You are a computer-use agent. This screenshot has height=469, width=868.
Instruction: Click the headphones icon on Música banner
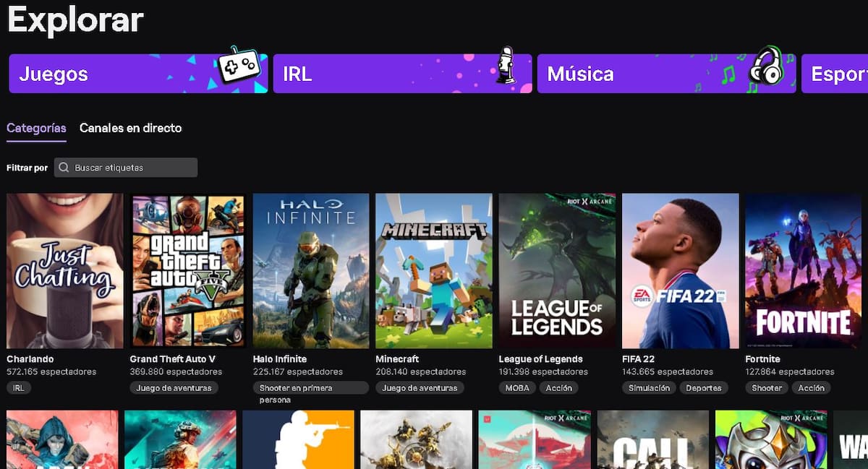pos(766,66)
